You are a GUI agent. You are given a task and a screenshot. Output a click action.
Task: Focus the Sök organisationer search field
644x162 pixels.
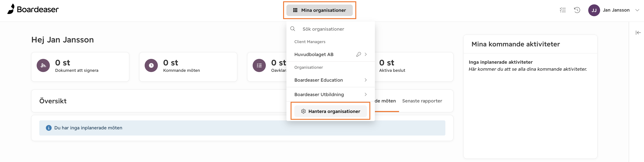pyautogui.click(x=331, y=29)
